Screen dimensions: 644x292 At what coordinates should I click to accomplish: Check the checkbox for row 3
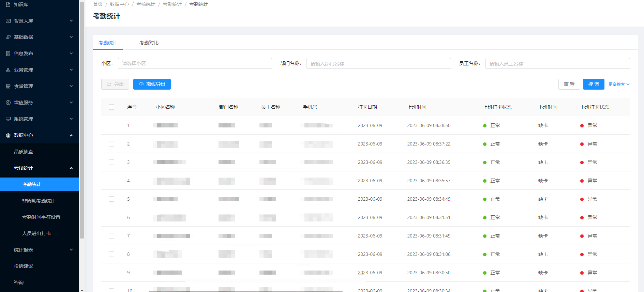[111, 162]
